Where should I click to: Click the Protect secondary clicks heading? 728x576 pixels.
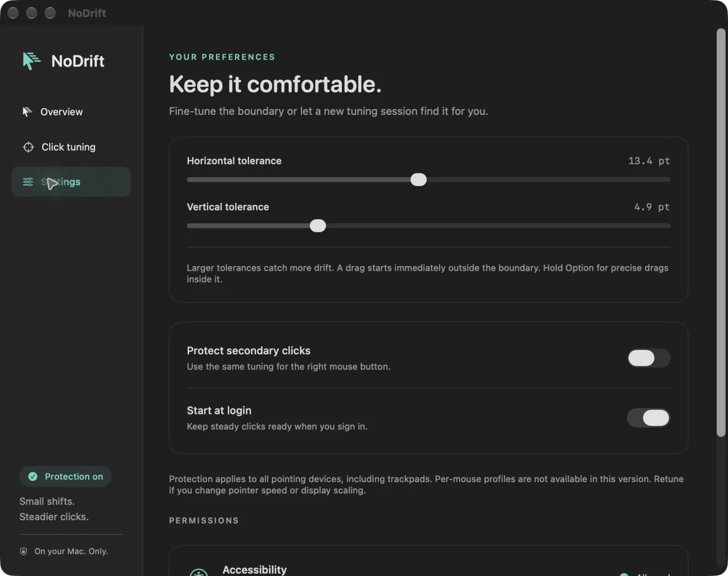[x=249, y=351]
